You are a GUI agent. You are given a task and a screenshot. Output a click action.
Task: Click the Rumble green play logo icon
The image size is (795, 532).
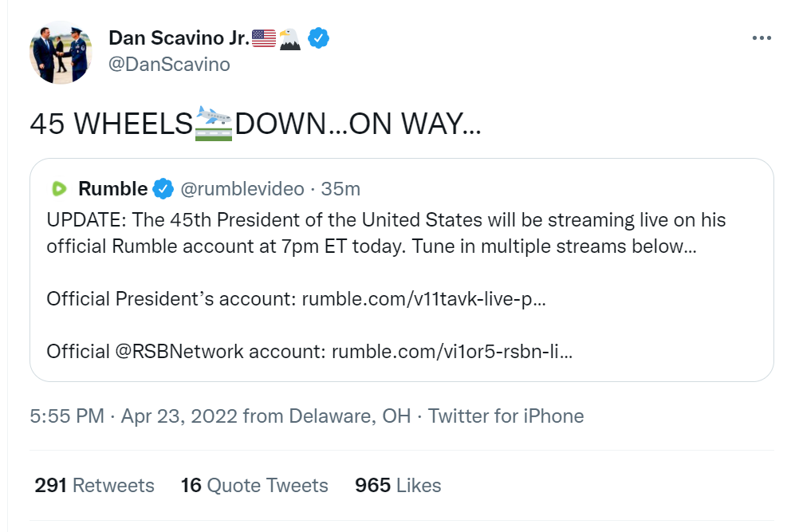[x=58, y=189]
